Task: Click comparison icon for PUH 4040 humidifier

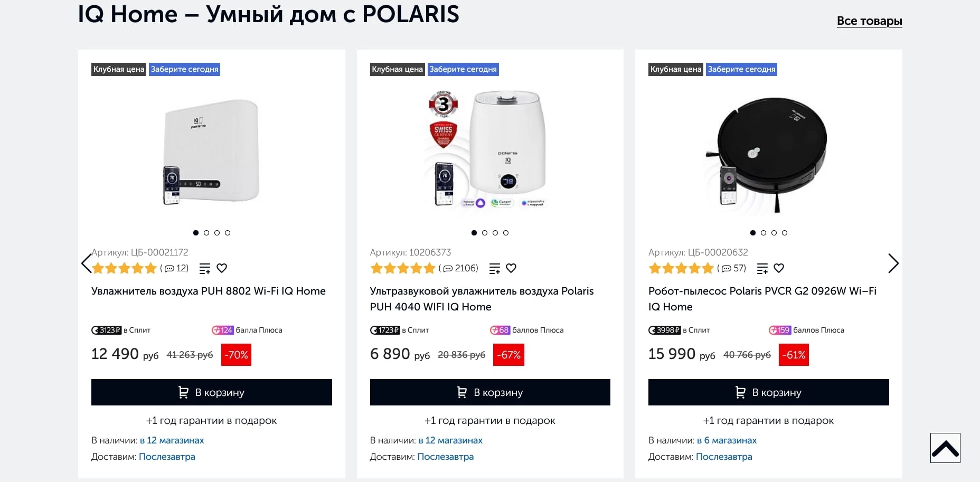Action: [x=494, y=268]
